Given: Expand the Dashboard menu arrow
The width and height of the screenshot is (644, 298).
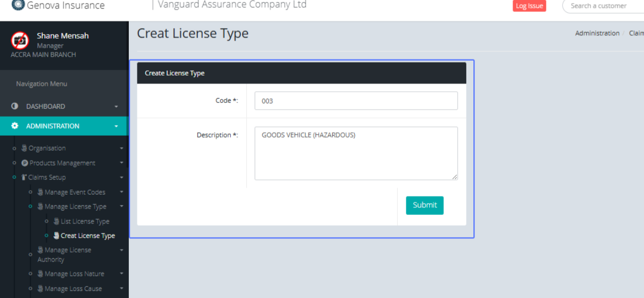Looking at the screenshot, I should [116, 107].
